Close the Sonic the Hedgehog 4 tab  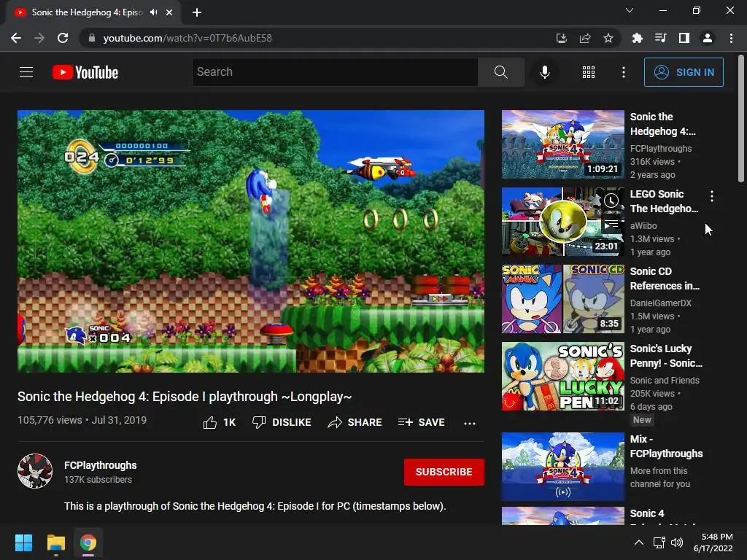169,12
